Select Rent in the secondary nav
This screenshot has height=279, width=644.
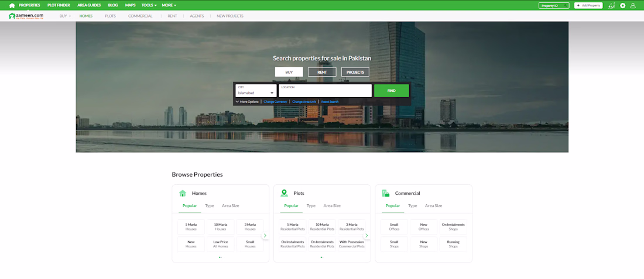[x=172, y=16]
